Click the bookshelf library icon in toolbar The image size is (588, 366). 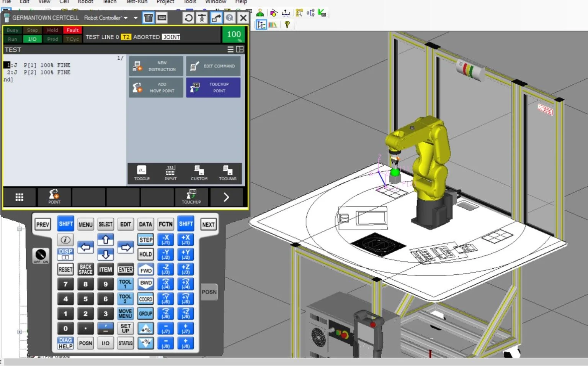tap(273, 25)
